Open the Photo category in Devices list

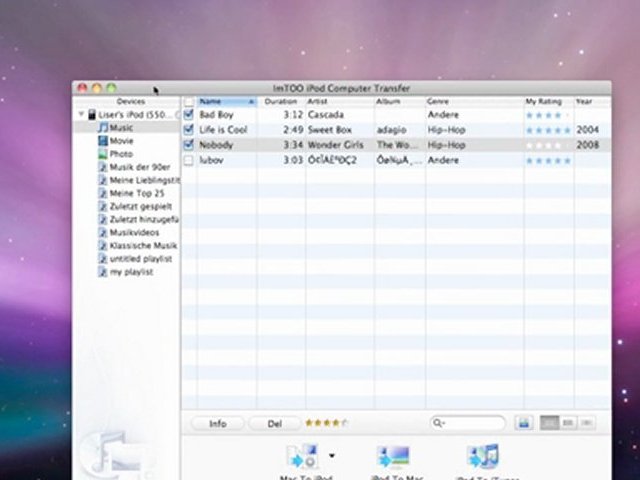tap(120, 154)
